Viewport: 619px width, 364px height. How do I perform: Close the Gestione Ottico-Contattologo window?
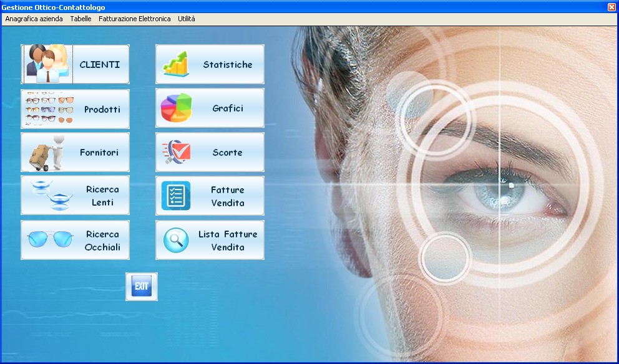[x=612, y=7]
